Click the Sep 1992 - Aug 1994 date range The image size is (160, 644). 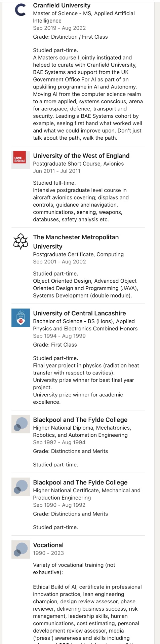[59, 442]
